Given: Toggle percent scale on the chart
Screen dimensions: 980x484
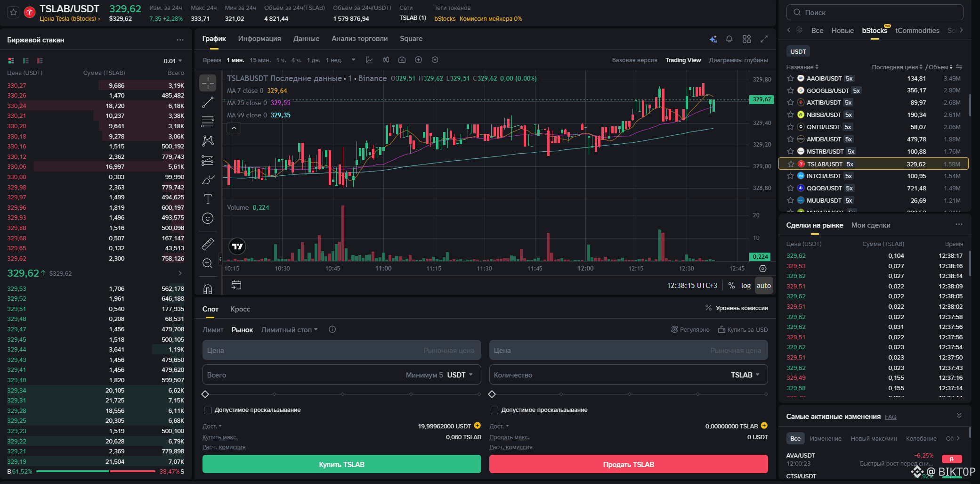Looking at the screenshot, I should (x=731, y=286).
